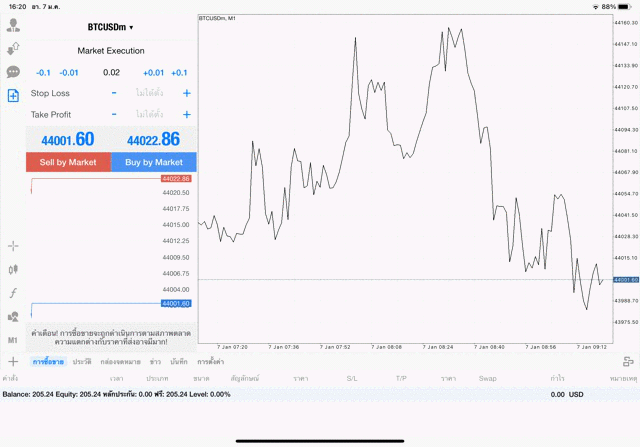The width and height of the screenshot is (640, 447).
Task: Decrease volume by 0.1
Action: coord(43,73)
